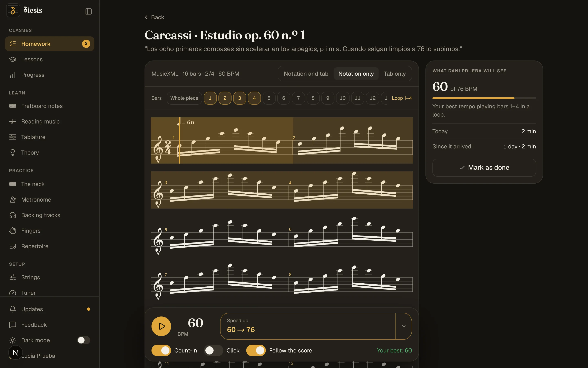The width and height of the screenshot is (588, 368).
Task: Open Metronome icon
Action: tap(13, 200)
